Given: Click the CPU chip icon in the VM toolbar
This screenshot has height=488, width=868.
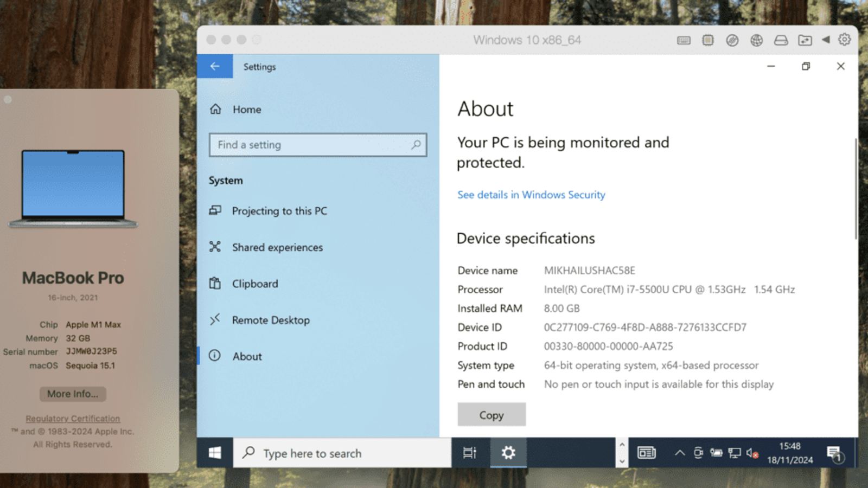Looking at the screenshot, I should [x=708, y=40].
